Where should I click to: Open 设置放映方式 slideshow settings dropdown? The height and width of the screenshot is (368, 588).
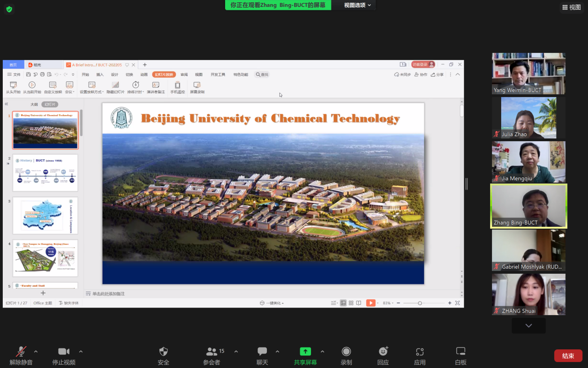92,87
